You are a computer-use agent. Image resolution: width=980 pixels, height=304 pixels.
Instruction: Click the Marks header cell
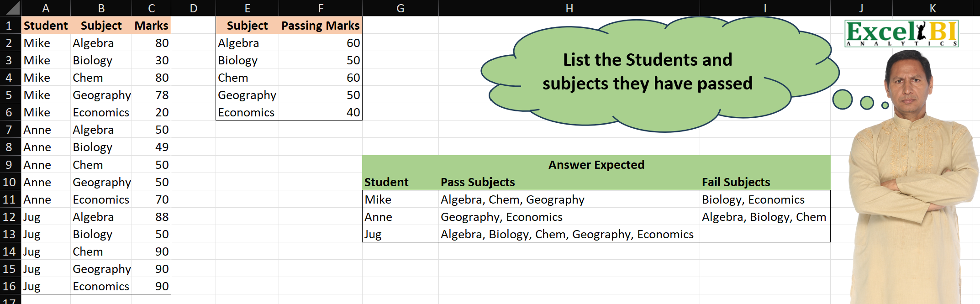(152, 26)
